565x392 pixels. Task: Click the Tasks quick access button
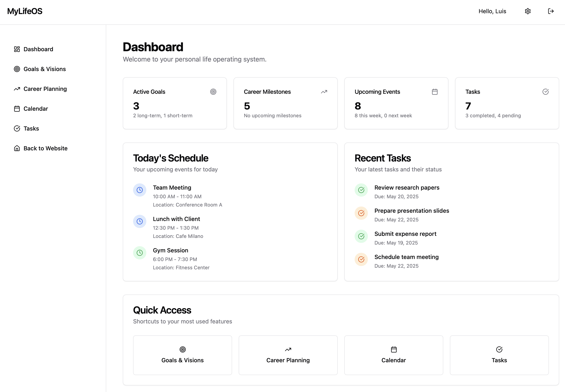[499, 355]
